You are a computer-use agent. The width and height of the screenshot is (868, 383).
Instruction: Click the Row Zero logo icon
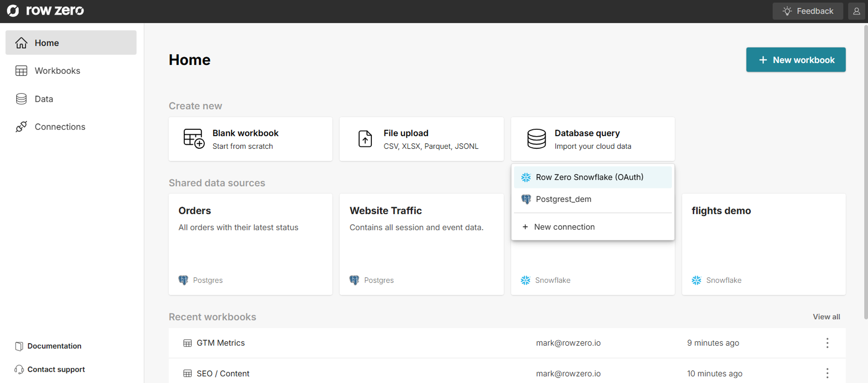[13, 11]
